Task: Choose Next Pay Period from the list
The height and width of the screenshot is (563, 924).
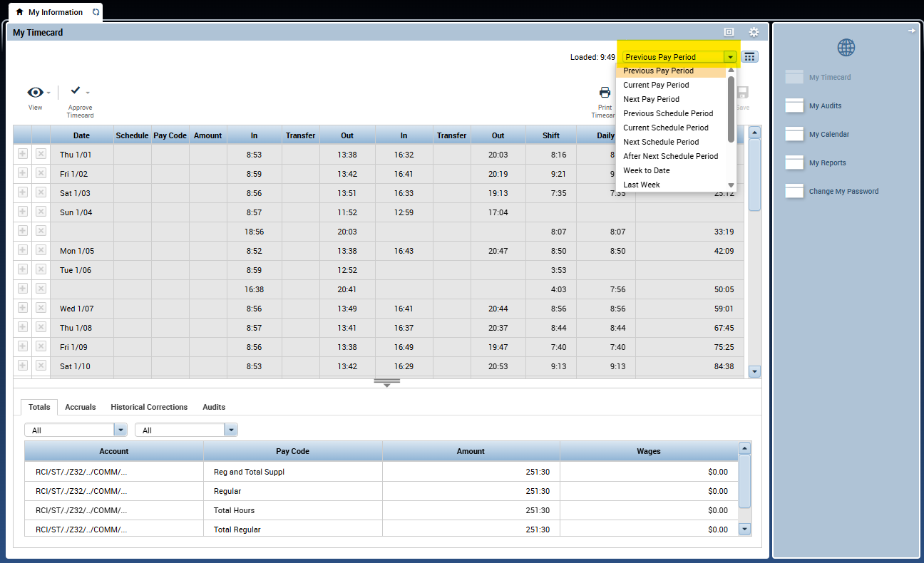Action: pyautogui.click(x=651, y=99)
